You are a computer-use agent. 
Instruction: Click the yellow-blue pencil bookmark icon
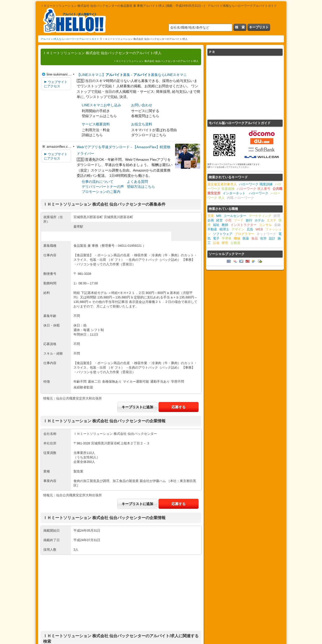254,261
